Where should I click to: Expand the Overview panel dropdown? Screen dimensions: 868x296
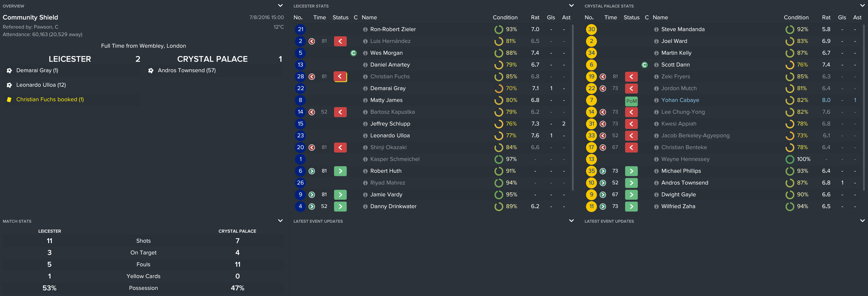tap(280, 6)
